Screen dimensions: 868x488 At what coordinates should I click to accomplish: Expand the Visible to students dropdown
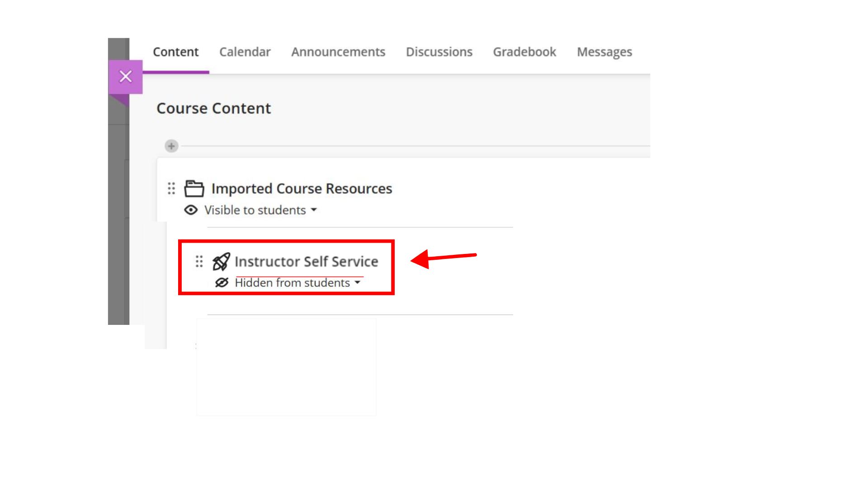tap(261, 210)
